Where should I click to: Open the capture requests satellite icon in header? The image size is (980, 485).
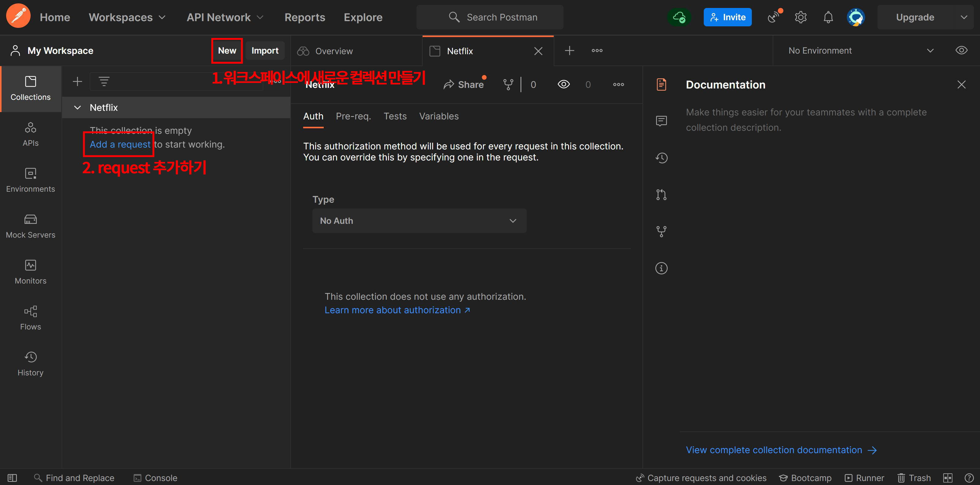pos(774,17)
